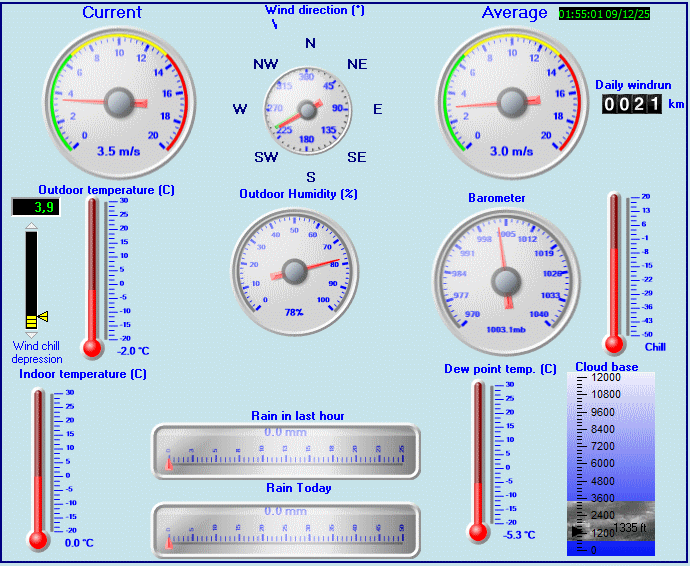Click the Current heading label
The image size is (690, 566).
pyautogui.click(x=112, y=13)
